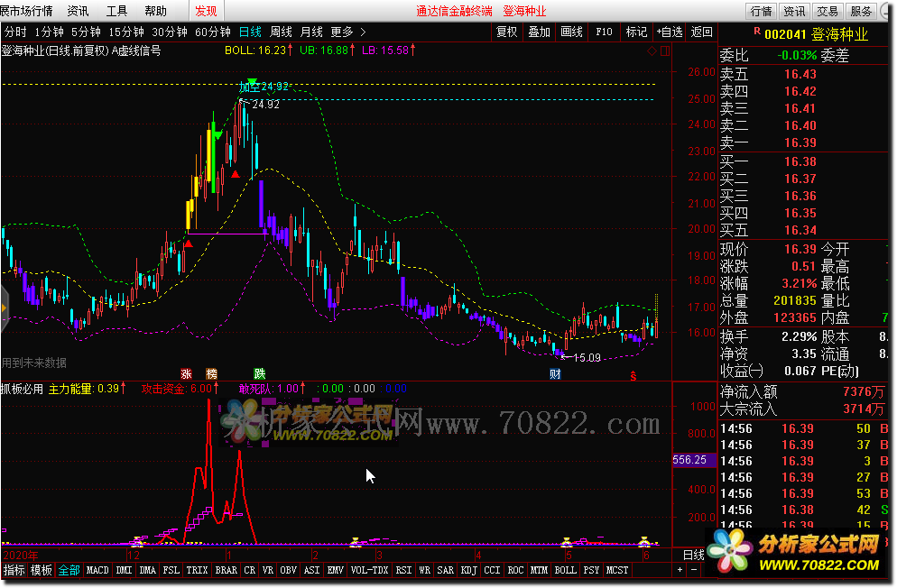The height and width of the screenshot is (588, 897).
Task: Click the red S marker icon
Action: (x=633, y=375)
